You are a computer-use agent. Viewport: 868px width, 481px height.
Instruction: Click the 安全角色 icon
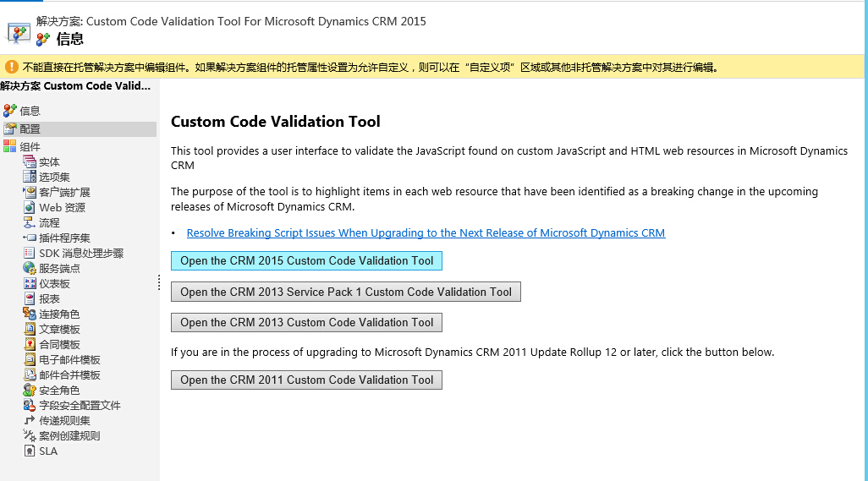tap(30, 390)
